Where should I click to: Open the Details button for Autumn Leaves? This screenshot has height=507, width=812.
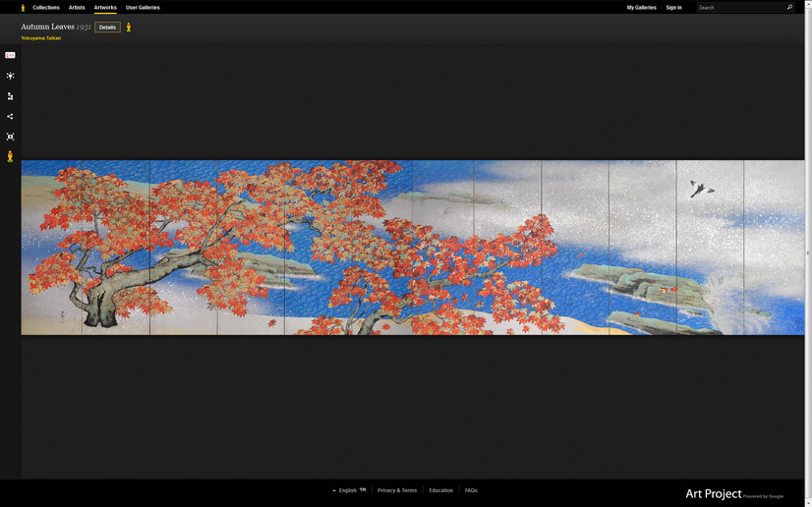tap(107, 28)
